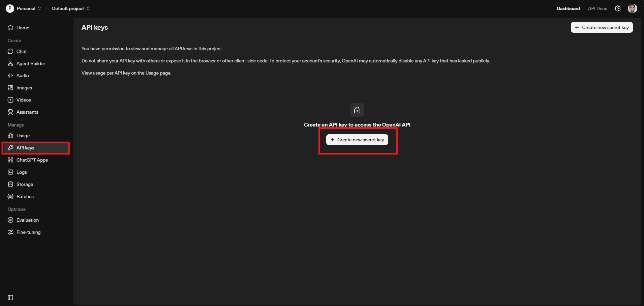Select Images in the sidebar

pyautogui.click(x=36, y=88)
